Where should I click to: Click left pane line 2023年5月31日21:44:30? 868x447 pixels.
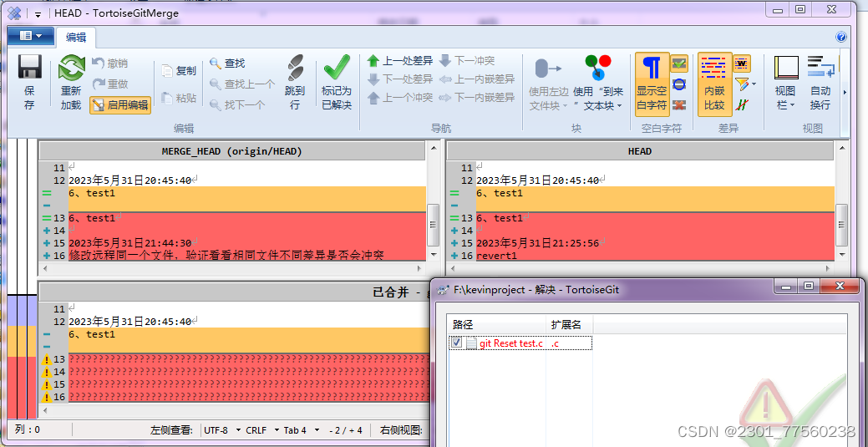point(130,242)
